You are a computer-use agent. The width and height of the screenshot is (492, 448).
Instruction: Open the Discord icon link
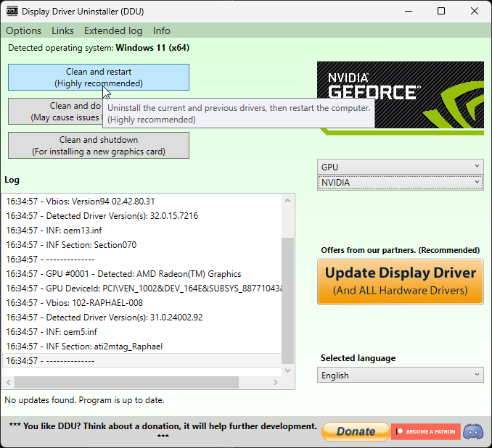[473, 432]
